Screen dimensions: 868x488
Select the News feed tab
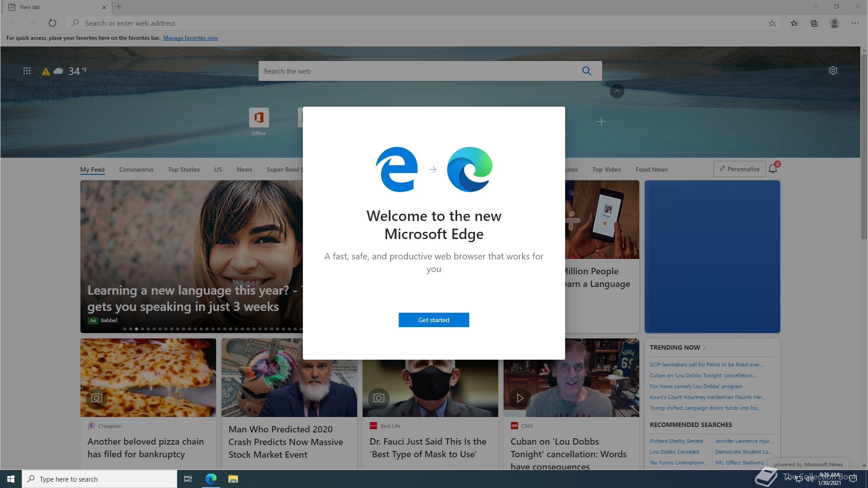(x=244, y=169)
